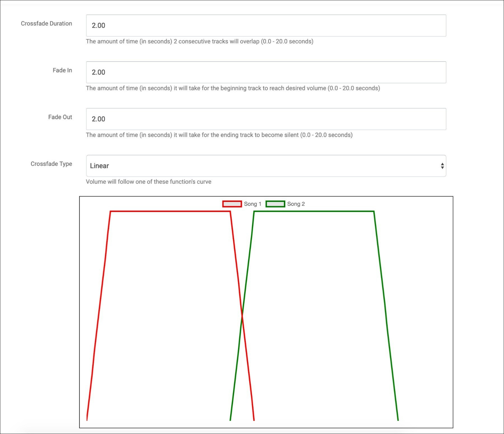Screen dimensions: 504x434
Task: Open the Crossfade Type dropdown
Action: 266,166
